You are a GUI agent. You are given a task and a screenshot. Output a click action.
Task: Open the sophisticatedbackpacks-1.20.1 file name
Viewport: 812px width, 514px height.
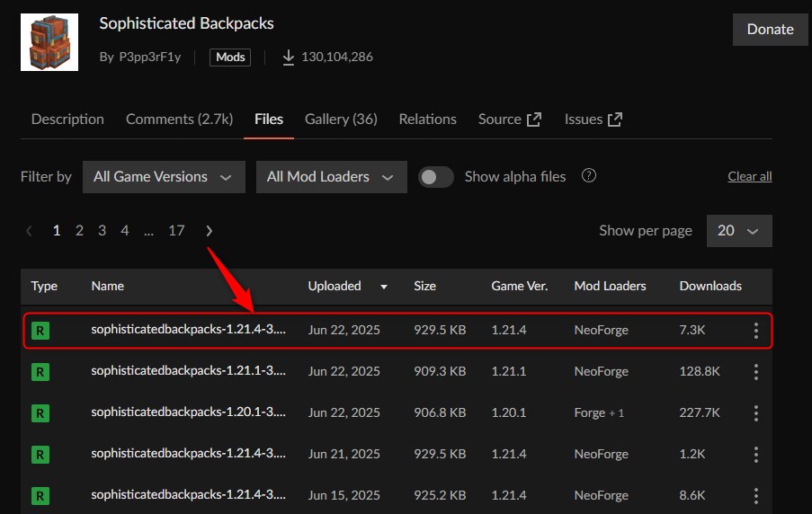(189, 412)
